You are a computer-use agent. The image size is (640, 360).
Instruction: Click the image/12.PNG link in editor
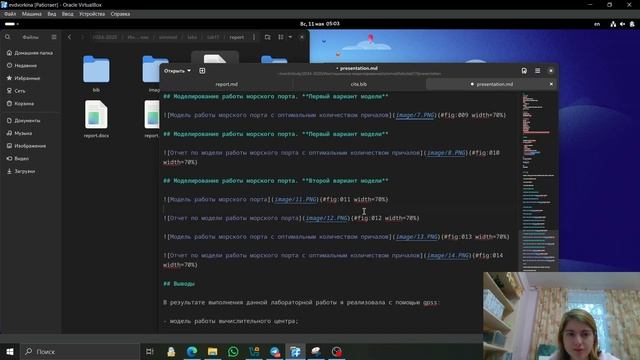click(327, 218)
